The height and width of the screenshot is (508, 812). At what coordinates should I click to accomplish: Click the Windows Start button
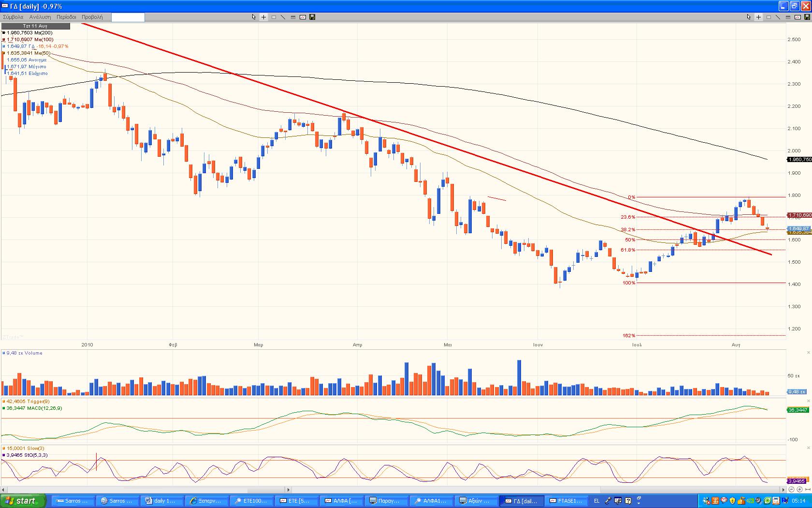pos(23,501)
